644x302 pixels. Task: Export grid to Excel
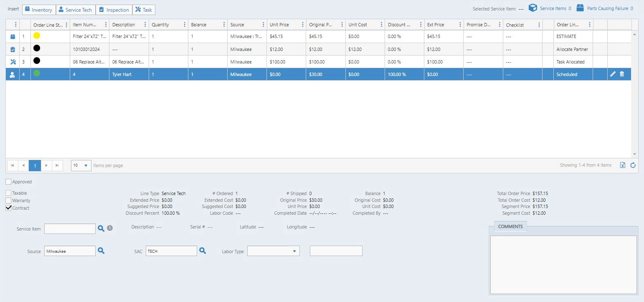(x=622, y=165)
